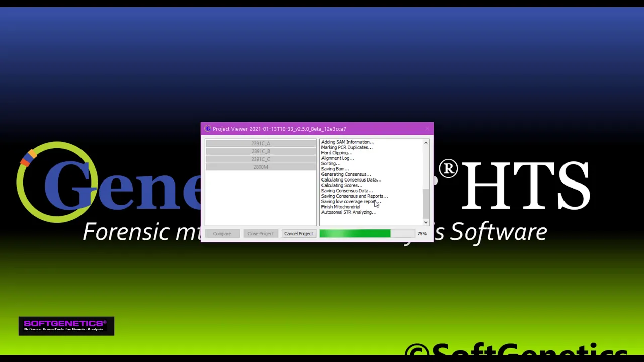Click the log line 'Hard Clipping...'
Image resolution: width=644 pixels, height=362 pixels.
tap(337, 153)
